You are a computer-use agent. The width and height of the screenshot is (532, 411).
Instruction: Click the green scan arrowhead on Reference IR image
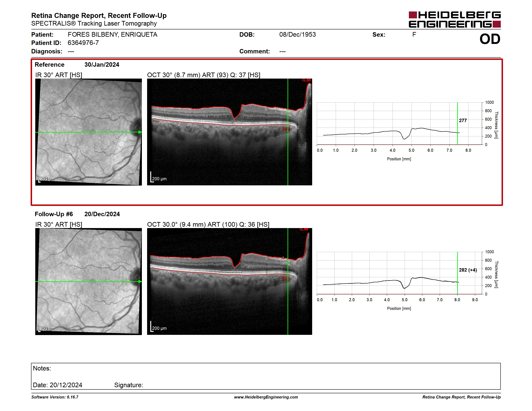(140, 132)
